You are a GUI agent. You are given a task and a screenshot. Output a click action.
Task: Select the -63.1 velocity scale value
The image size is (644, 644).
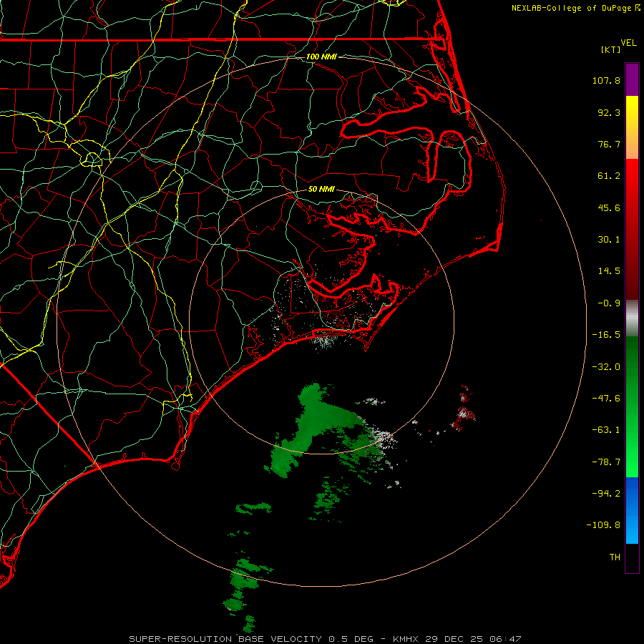[x=606, y=430]
